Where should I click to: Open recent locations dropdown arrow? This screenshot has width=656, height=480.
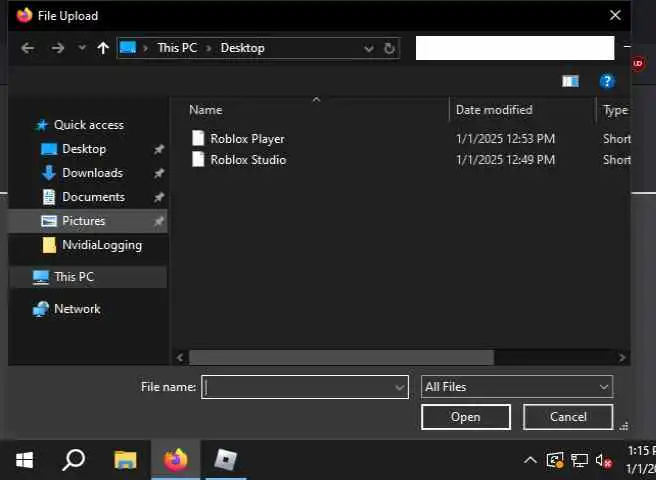[82, 48]
